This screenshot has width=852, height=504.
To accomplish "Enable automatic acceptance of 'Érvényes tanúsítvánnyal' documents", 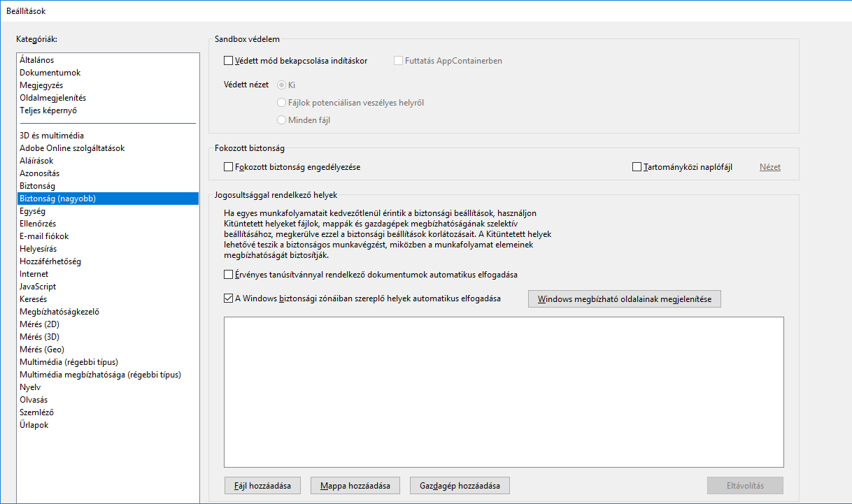I will 229,275.
